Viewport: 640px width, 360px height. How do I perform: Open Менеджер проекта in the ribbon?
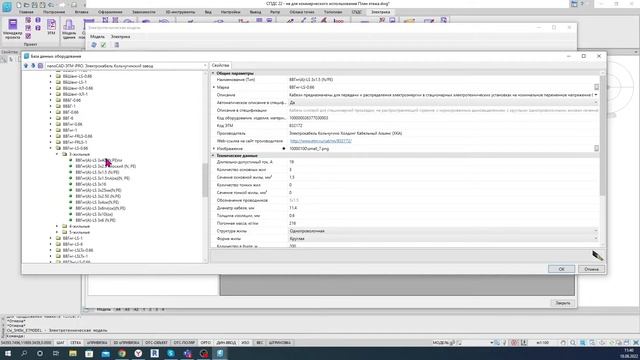click(13, 29)
